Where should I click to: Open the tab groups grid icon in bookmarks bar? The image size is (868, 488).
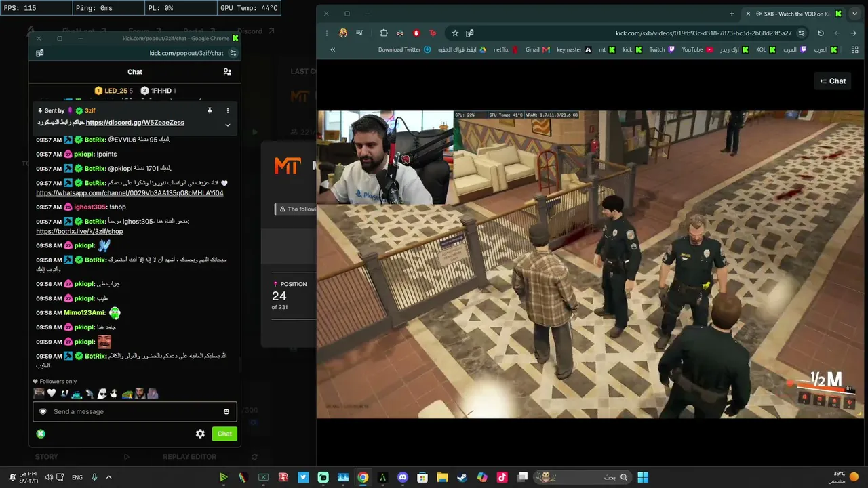[854, 49]
